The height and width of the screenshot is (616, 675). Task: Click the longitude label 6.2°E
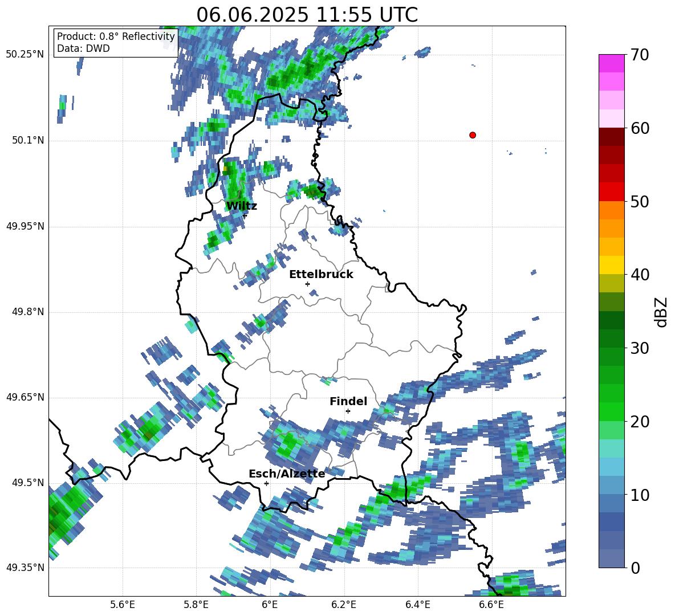[x=344, y=605]
